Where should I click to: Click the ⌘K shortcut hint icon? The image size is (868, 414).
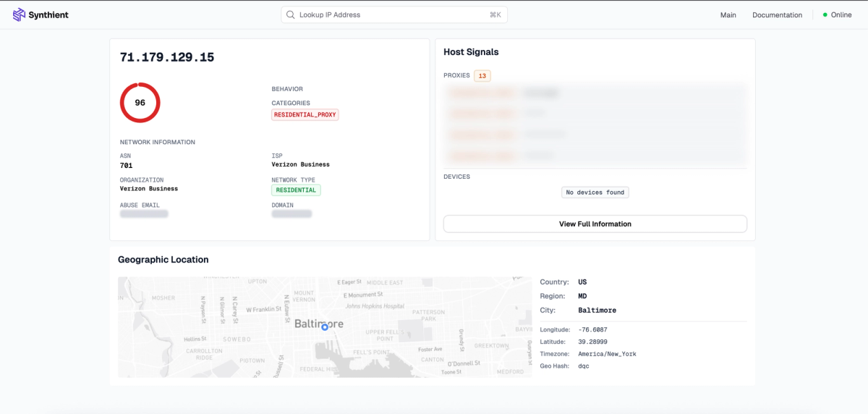coord(495,14)
